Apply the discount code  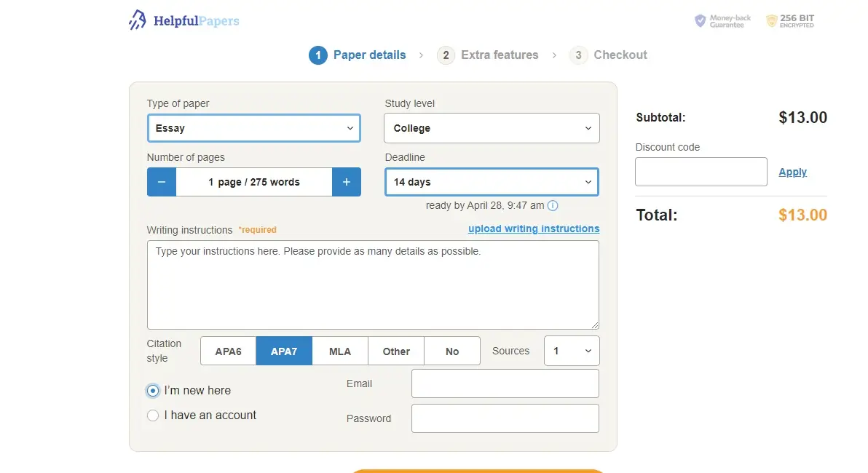[793, 172]
